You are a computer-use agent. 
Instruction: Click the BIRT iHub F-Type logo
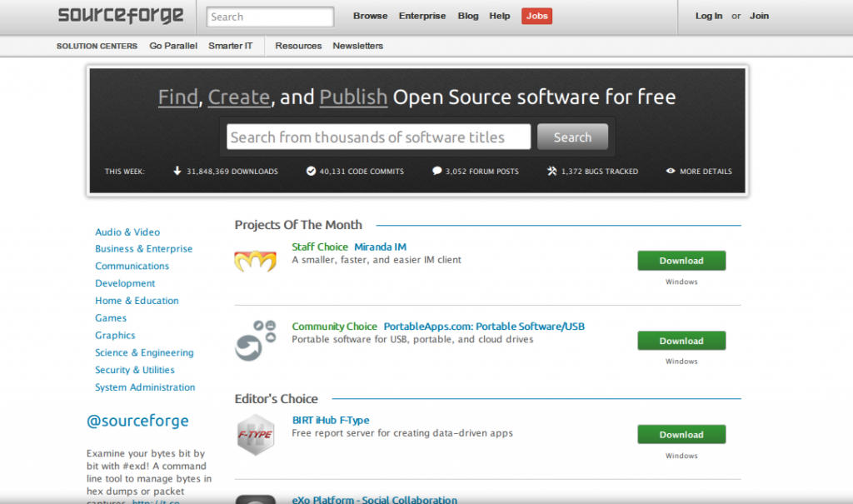coord(255,434)
